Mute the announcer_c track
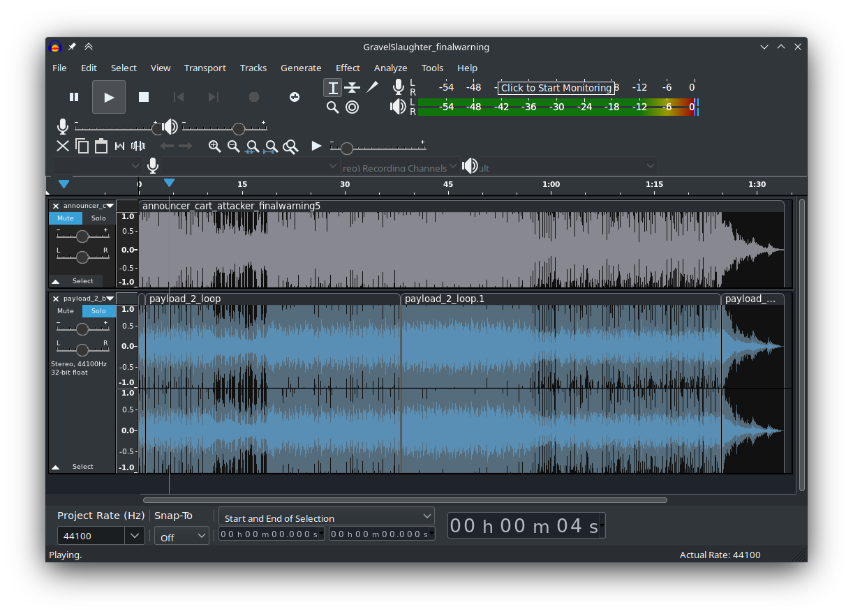Viewport: 853px width, 616px height. click(65, 218)
